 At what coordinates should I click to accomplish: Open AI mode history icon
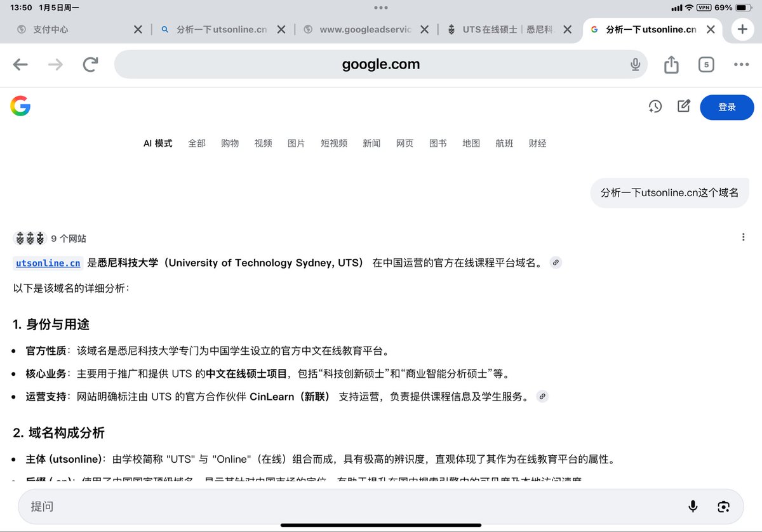[655, 107]
